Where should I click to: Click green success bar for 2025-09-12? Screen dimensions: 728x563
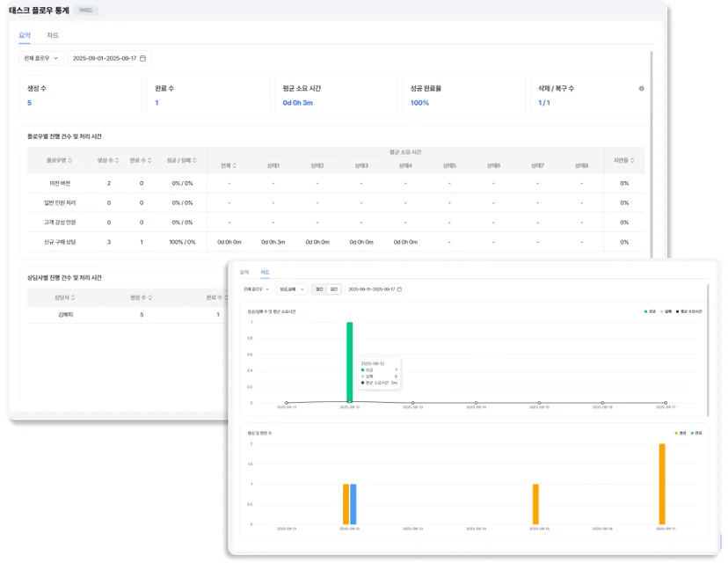tap(350, 362)
